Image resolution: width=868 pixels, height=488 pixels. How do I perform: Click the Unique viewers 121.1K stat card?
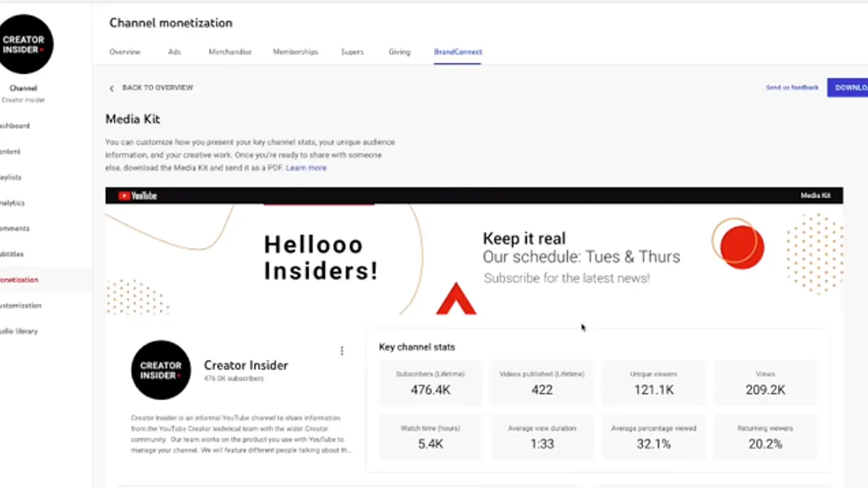653,382
